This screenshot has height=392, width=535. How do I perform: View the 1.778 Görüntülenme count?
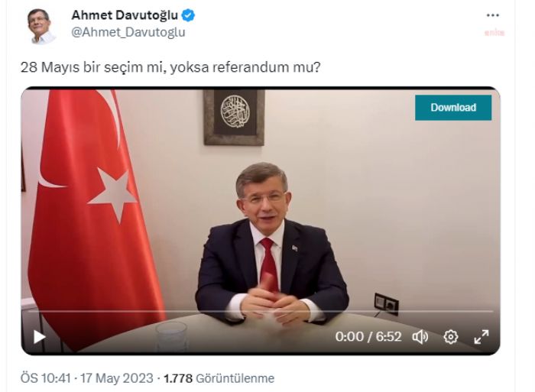219,378
